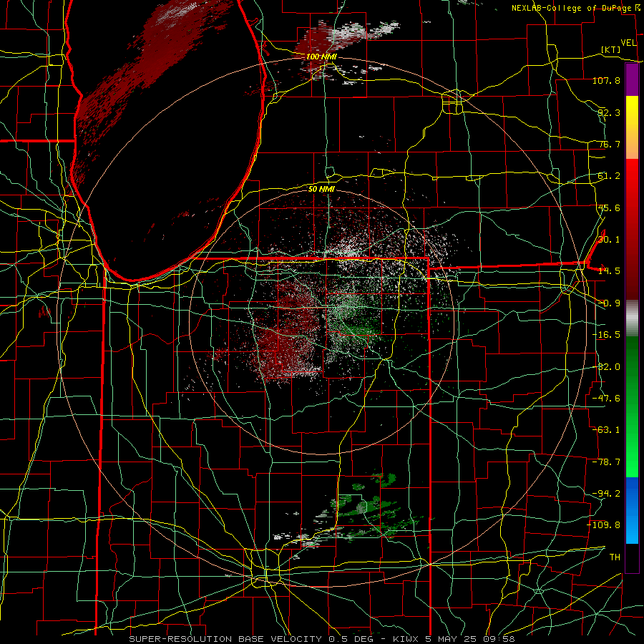
Task: Click the -109.8 velocity scale value
Action: (x=604, y=525)
